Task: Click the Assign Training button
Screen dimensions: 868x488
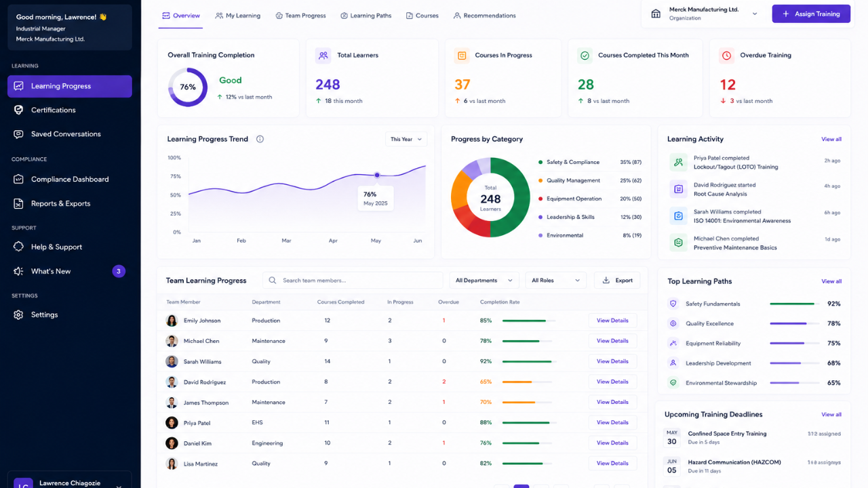Action: (x=811, y=14)
